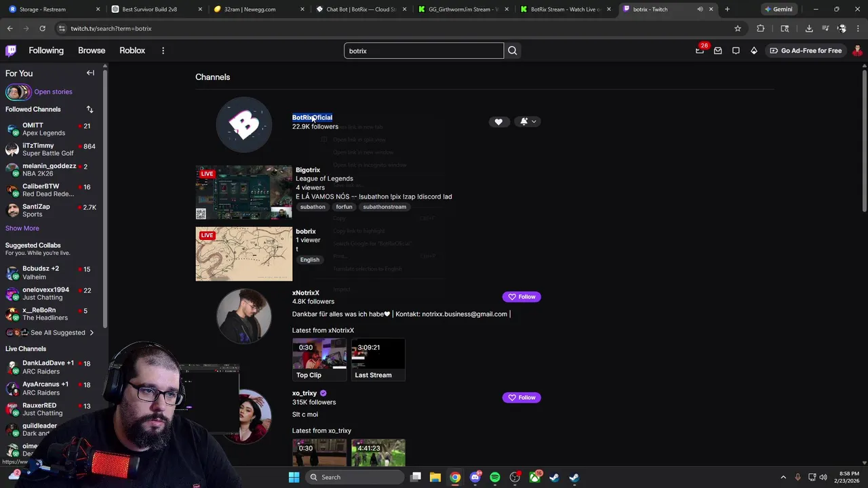Open stories in sidebar
868x488 pixels.
(x=53, y=92)
